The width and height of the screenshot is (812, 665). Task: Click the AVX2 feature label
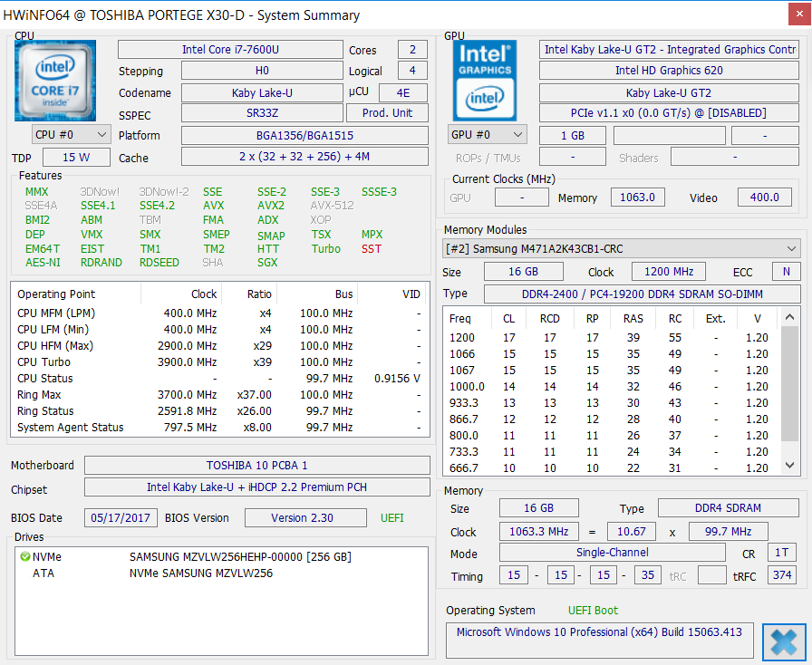(271, 206)
